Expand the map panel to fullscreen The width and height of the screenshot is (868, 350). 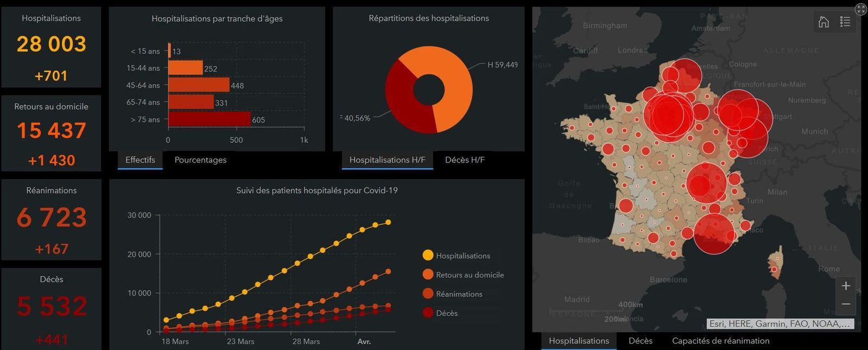pyautogui.click(x=861, y=9)
